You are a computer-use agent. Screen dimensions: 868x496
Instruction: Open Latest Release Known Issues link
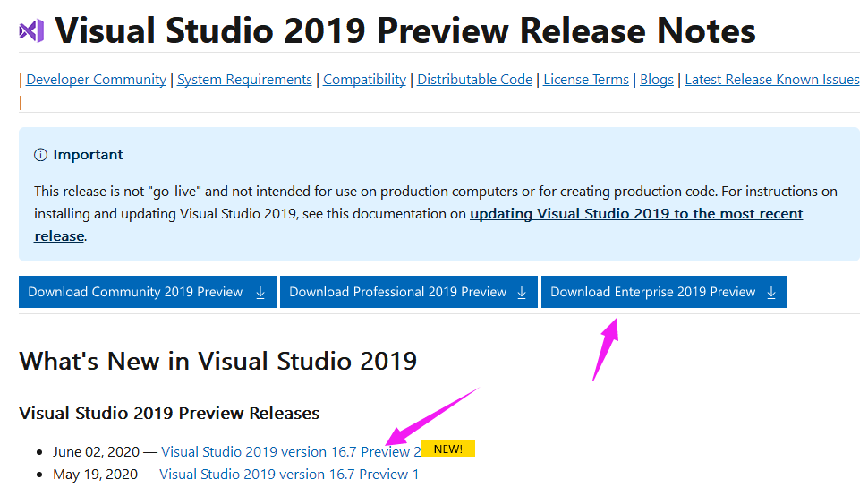pyautogui.click(x=771, y=80)
